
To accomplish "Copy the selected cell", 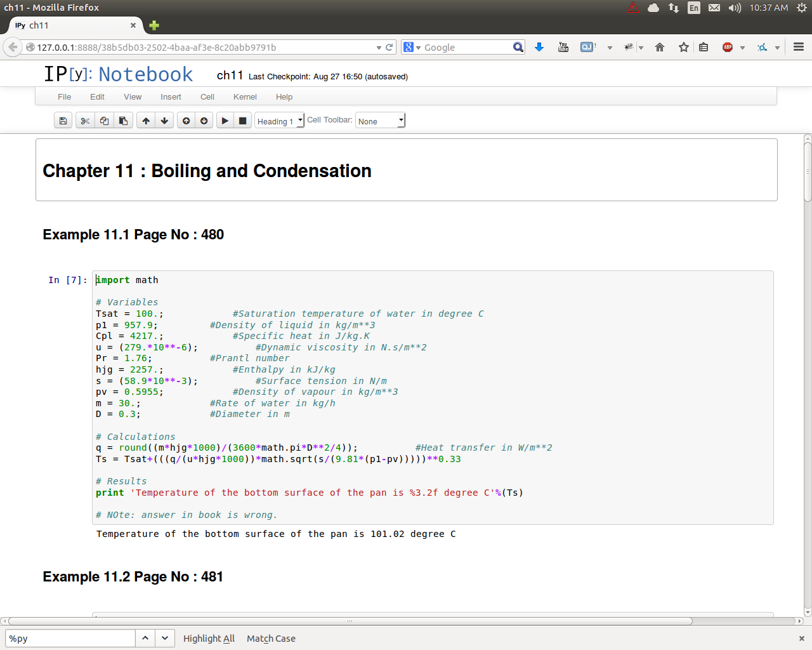I will [x=104, y=121].
